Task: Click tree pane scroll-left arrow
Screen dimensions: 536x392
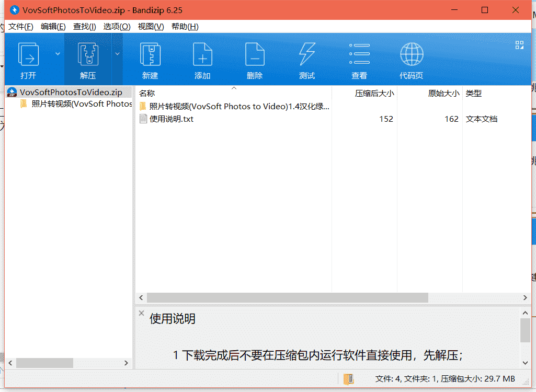Action: tap(10, 363)
